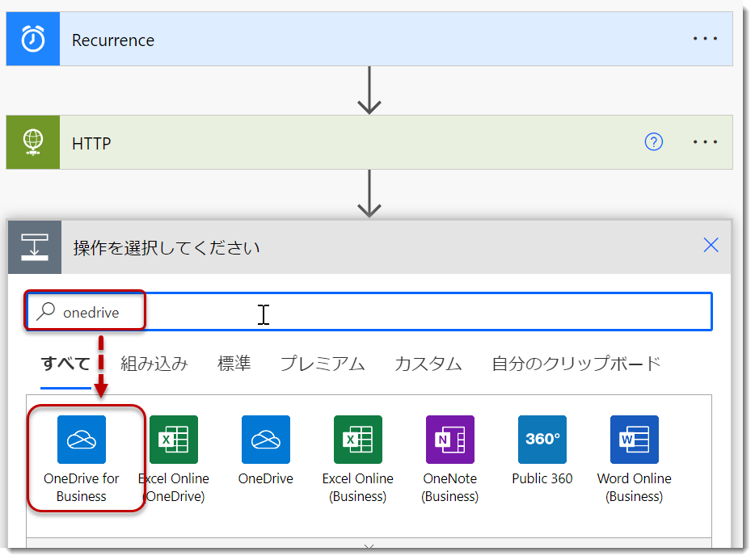Click the HTTP step title

(x=91, y=144)
